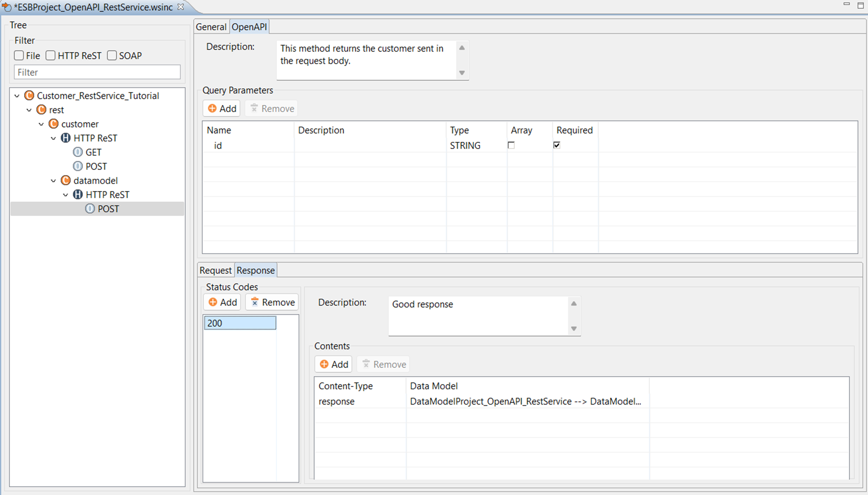
Task: Maximize the editor view icon
Action: tap(861, 5)
